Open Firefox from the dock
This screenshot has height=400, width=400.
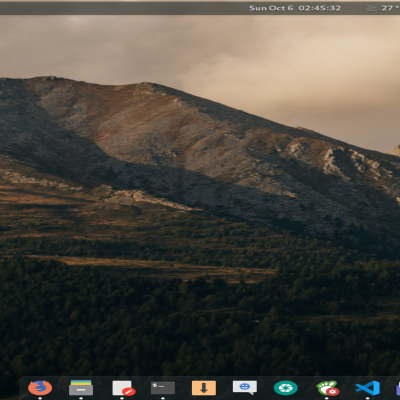tap(40, 388)
